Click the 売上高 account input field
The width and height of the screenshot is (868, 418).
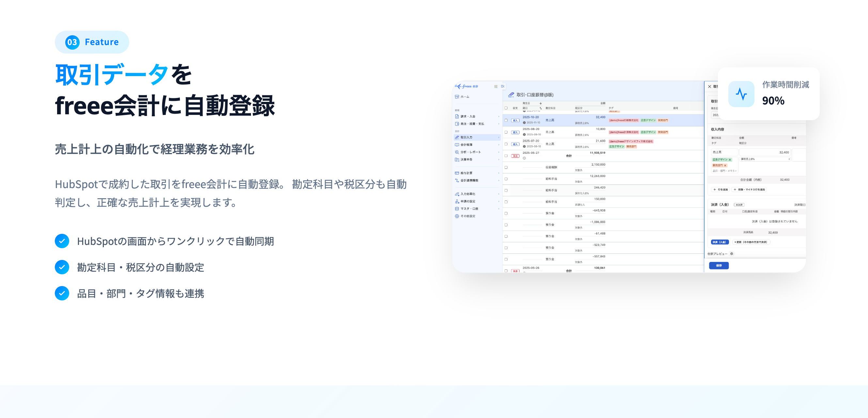tap(724, 153)
